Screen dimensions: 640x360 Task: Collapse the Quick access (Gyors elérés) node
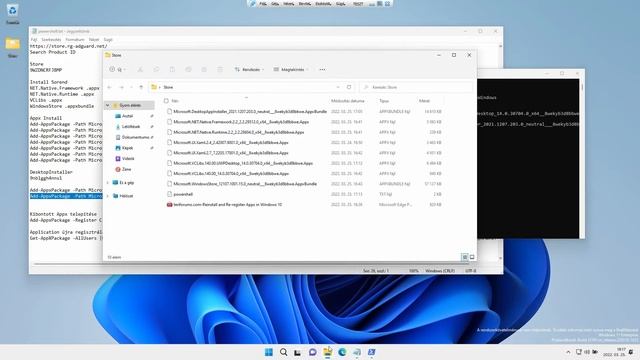108,105
